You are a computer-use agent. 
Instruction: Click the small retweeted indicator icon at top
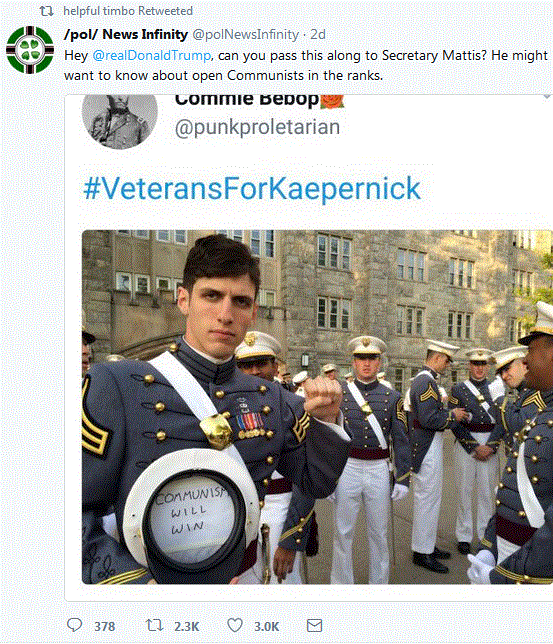(46, 11)
